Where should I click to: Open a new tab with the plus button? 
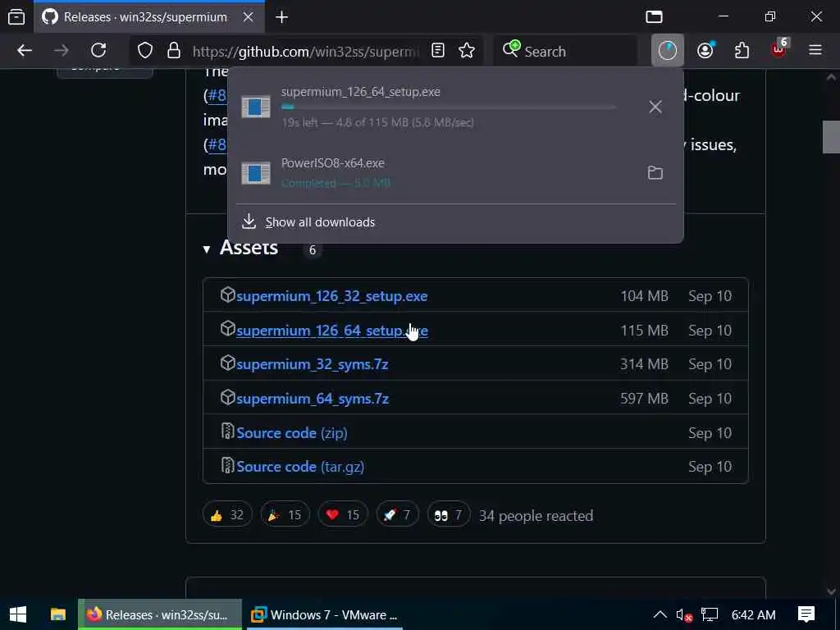[282, 17]
